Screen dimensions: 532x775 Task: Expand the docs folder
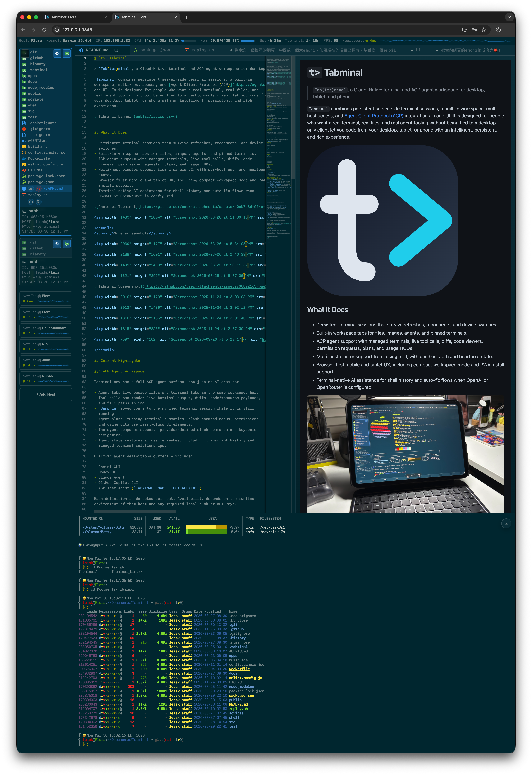point(46,82)
